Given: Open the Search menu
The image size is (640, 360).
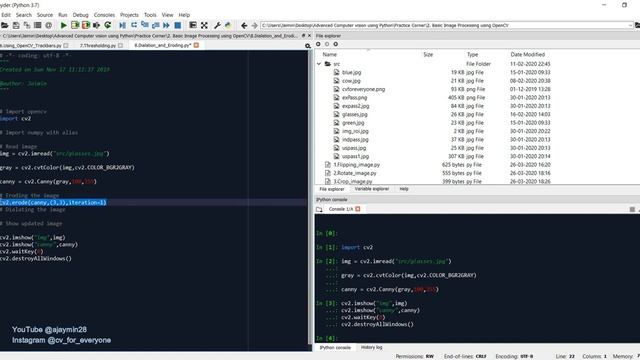Looking at the screenshot, I should 24,15.
